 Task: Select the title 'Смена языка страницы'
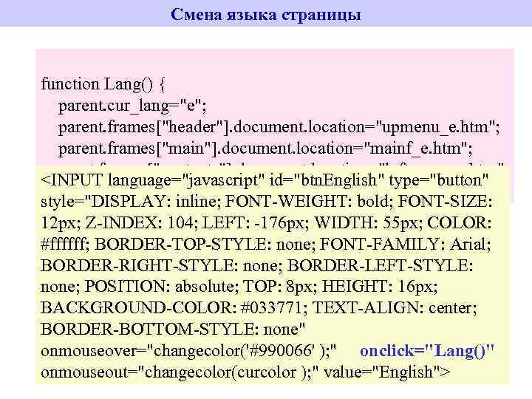click(x=266, y=15)
